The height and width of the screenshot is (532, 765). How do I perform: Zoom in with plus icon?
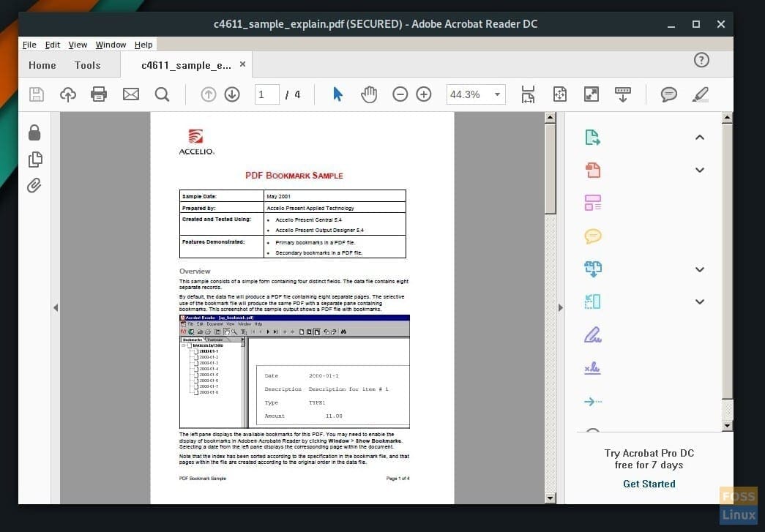(423, 94)
